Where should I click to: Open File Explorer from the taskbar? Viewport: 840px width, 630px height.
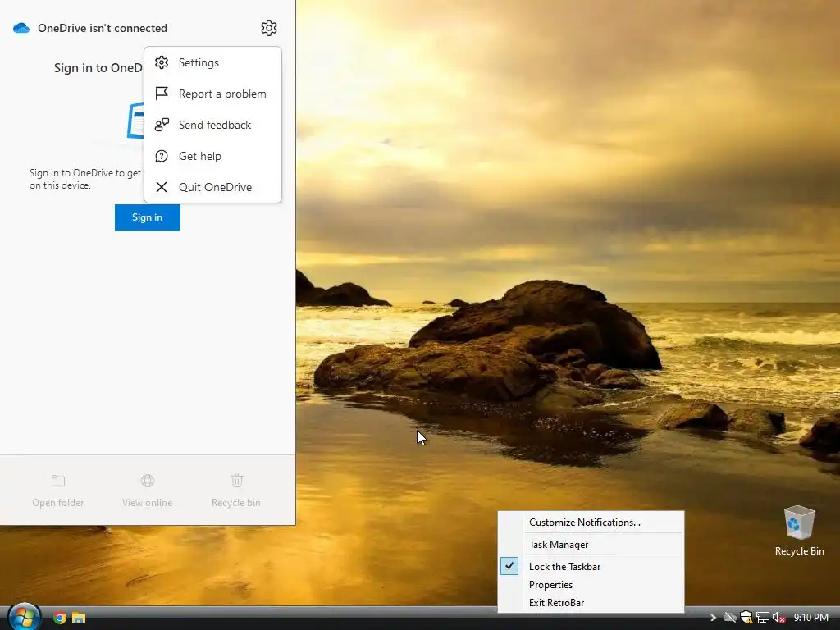point(79,618)
